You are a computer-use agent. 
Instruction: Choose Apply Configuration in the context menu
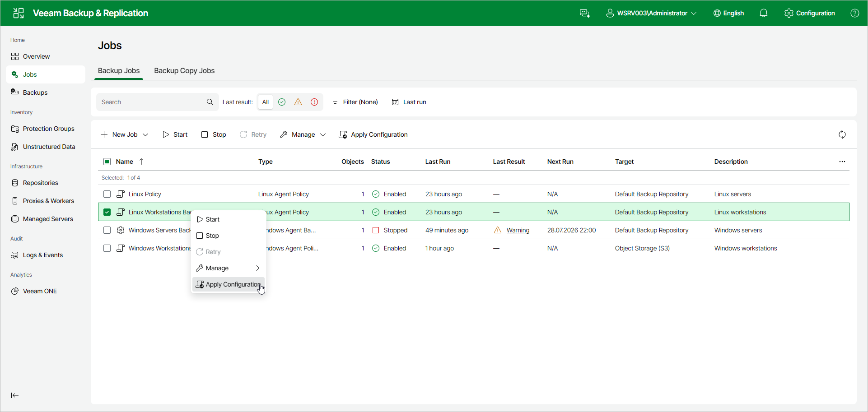[229, 284]
